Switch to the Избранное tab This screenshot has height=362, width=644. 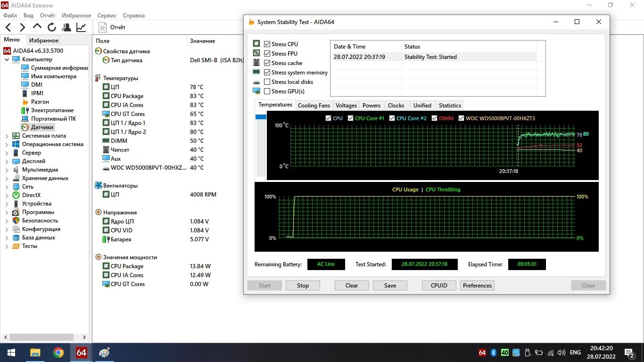(x=43, y=41)
